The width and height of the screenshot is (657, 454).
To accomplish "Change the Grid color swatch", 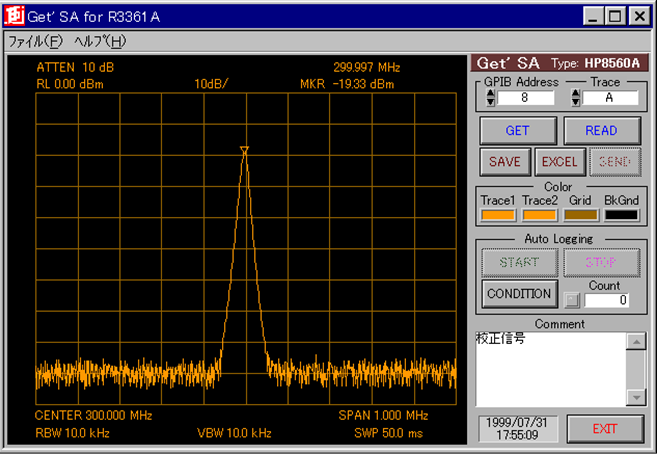I will click(580, 215).
